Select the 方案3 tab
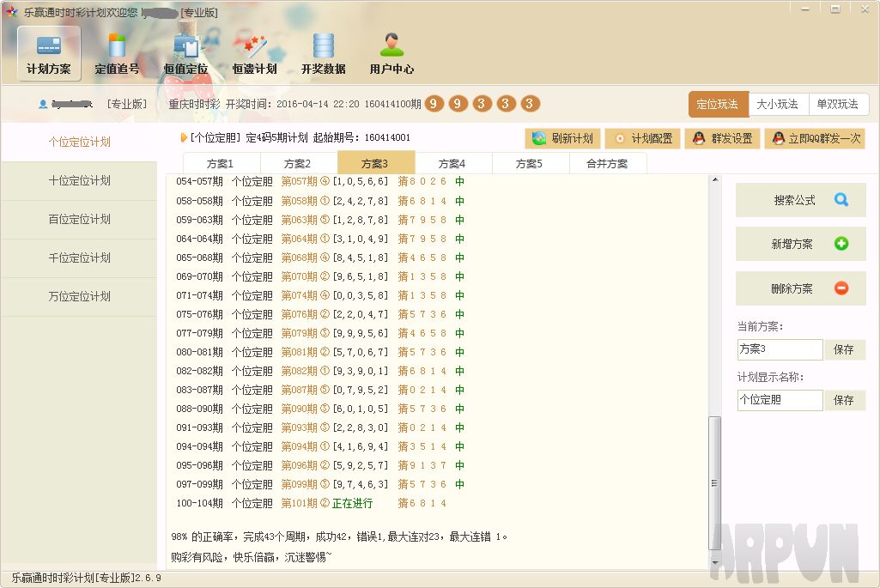The image size is (880, 588). click(375, 163)
